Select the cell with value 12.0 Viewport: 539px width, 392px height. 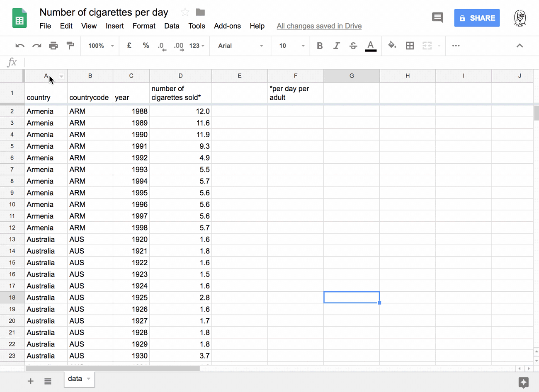[x=180, y=111]
